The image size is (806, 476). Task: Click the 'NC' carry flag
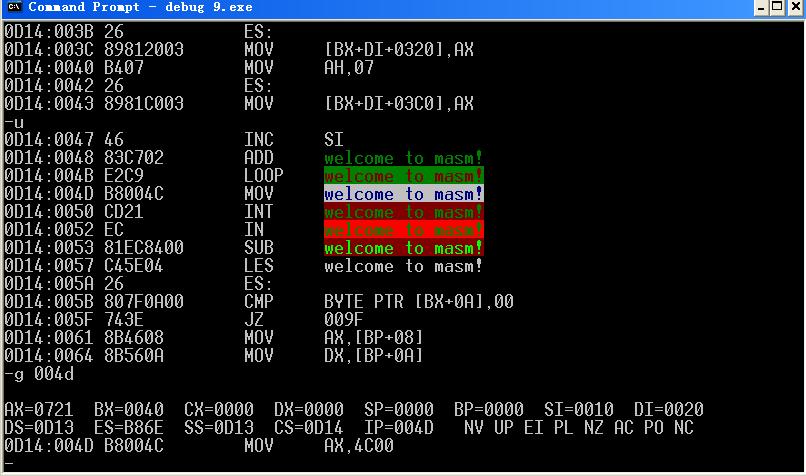click(684, 428)
